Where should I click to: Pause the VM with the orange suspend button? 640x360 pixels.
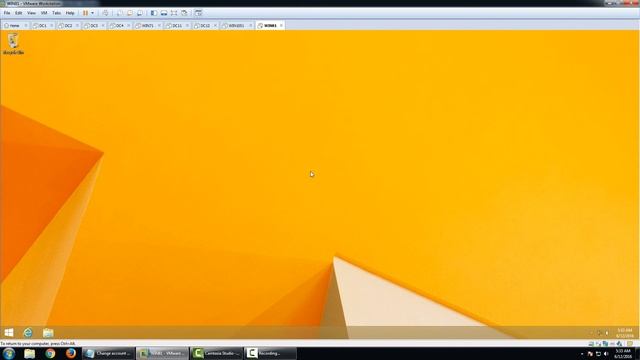[x=85, y=13]
